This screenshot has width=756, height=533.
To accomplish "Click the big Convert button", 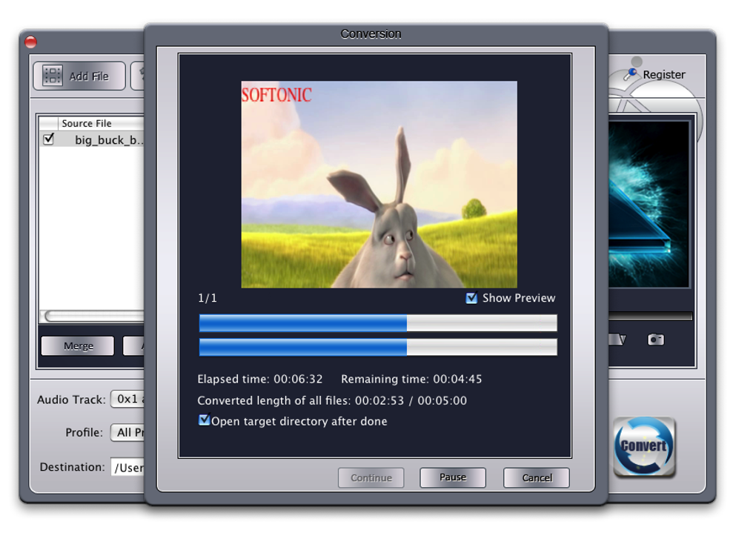I will point(643,447).
